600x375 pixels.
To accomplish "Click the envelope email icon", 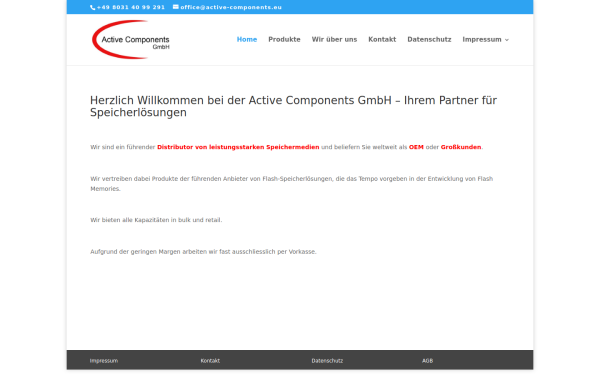I will [x=176, y=7].
